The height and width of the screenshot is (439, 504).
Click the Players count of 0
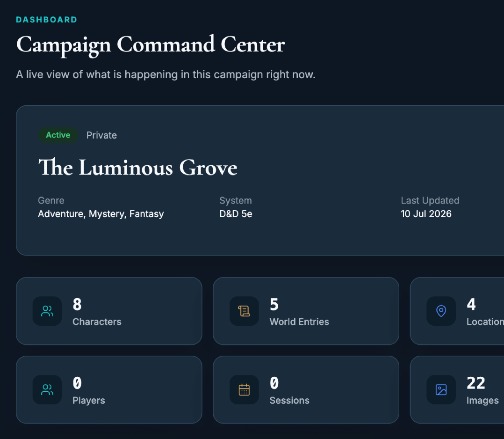(77, 383)
